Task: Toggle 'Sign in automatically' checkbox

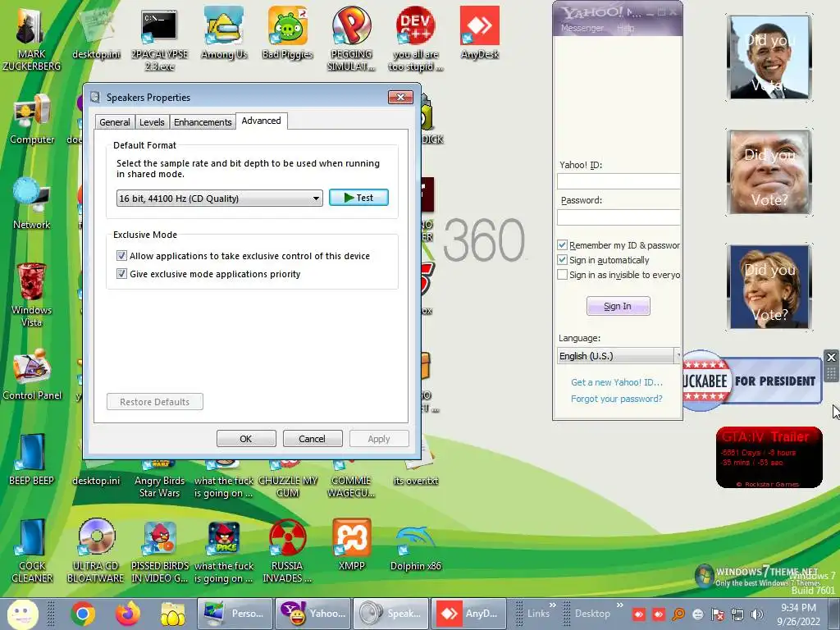Action: (x=562, y=260)
